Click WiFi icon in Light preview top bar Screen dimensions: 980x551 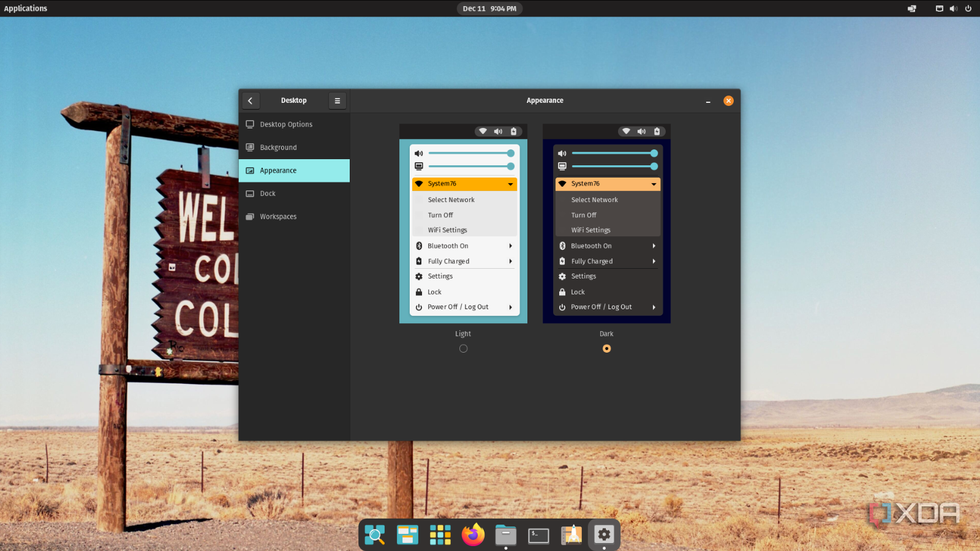(483, 131)
